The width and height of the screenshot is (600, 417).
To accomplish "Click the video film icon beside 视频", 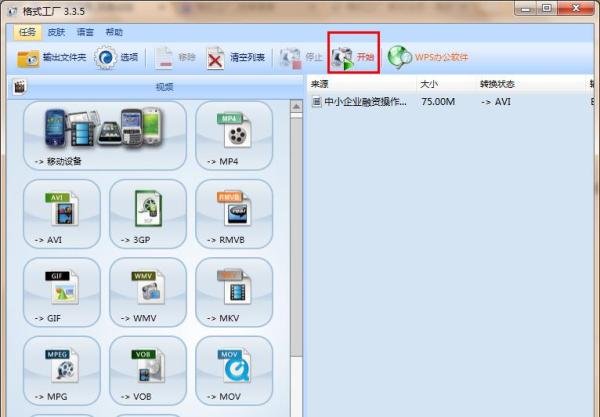I will pyautogui.click(x=20, y=87).
